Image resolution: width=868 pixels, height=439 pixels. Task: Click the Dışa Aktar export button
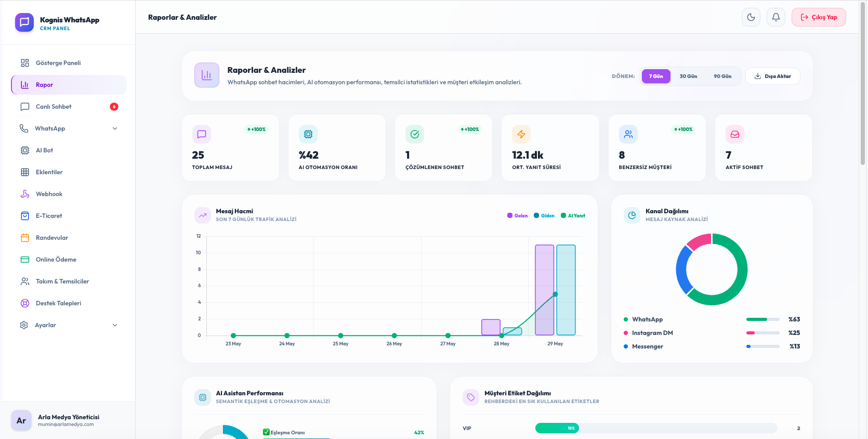tap(773, 76)
